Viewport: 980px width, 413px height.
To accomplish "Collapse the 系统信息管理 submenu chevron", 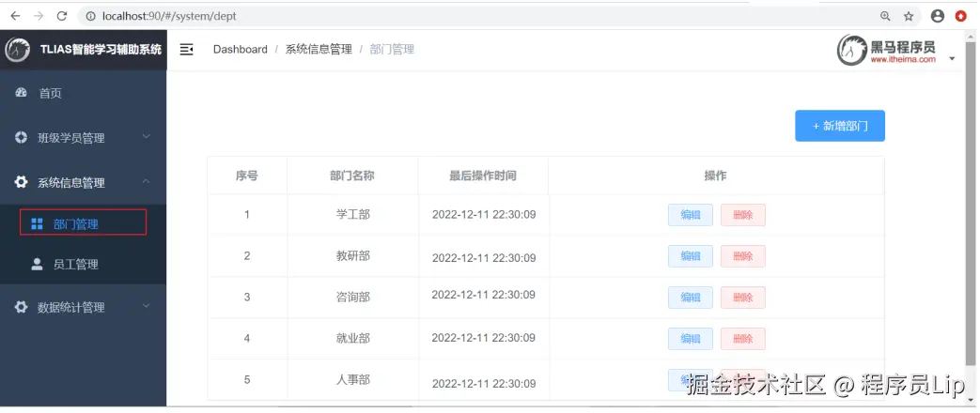I will [x=147, y=181].
